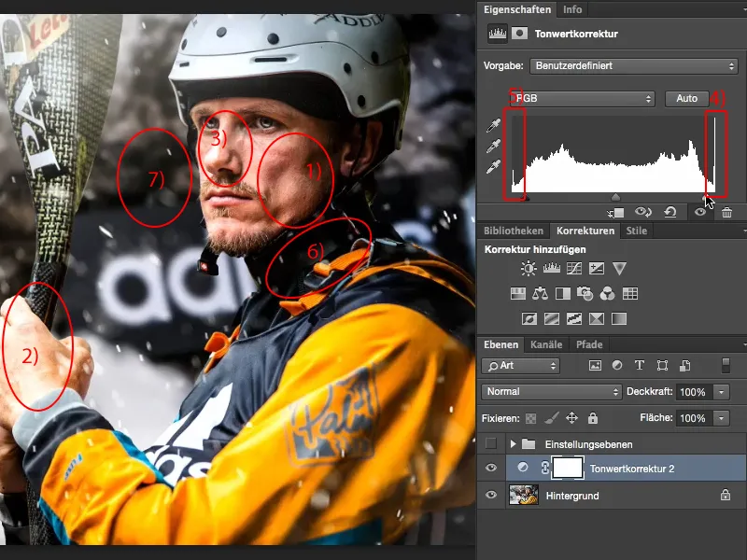Show the Einstellungsebenen group via visibility box

[491, 444]
